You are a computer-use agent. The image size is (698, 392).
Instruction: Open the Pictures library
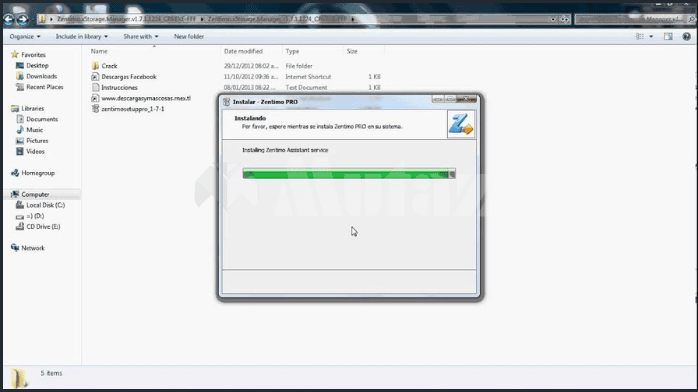37,141
